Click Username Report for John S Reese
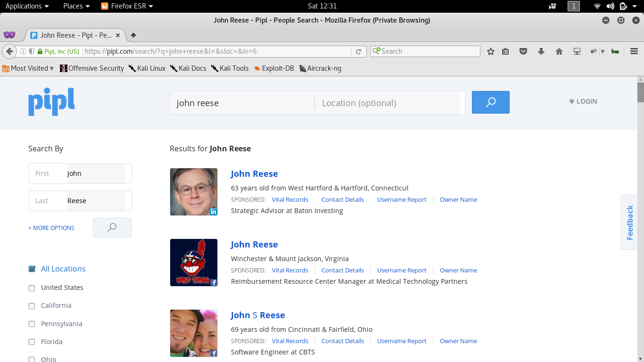Screen dimensions: 644x362 point(402,341)
